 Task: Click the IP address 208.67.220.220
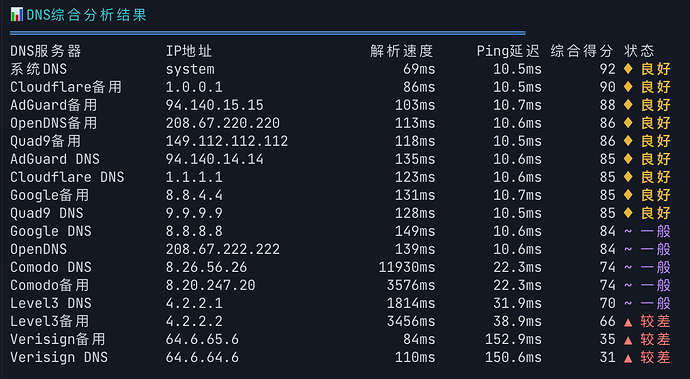click(223, 123)
